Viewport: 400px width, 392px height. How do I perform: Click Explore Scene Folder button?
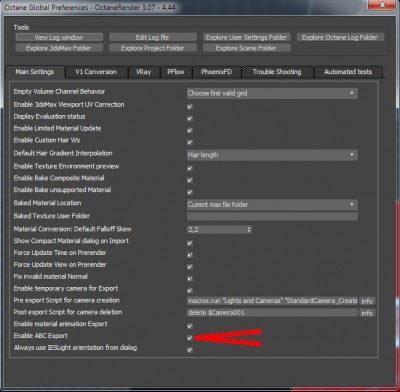coord(246,48)
